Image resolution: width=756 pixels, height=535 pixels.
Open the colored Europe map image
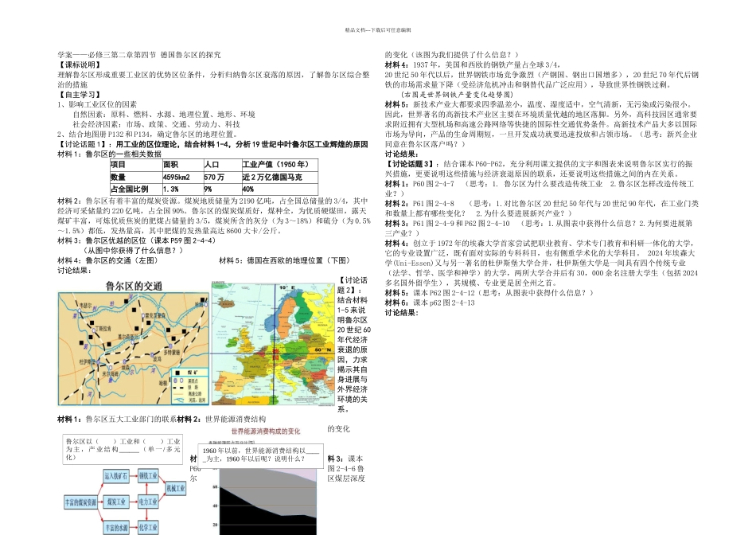(273, 344)
